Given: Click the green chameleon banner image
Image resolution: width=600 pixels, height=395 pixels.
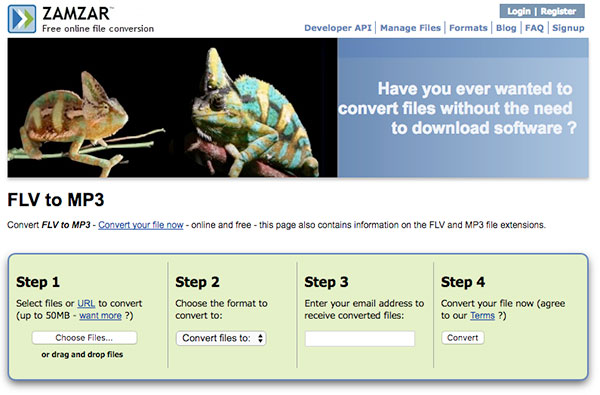Looking at the screenshot, I should pyautogui.click(x=172, y=108).
